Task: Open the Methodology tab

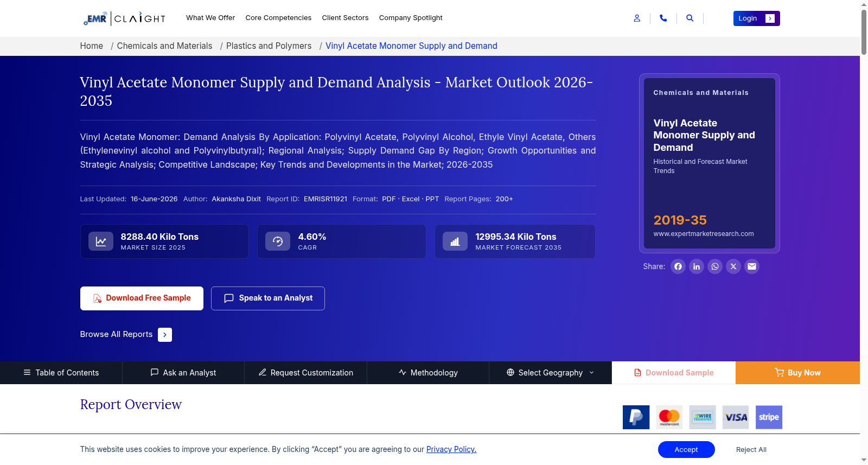Action: (x=428, y=373)
